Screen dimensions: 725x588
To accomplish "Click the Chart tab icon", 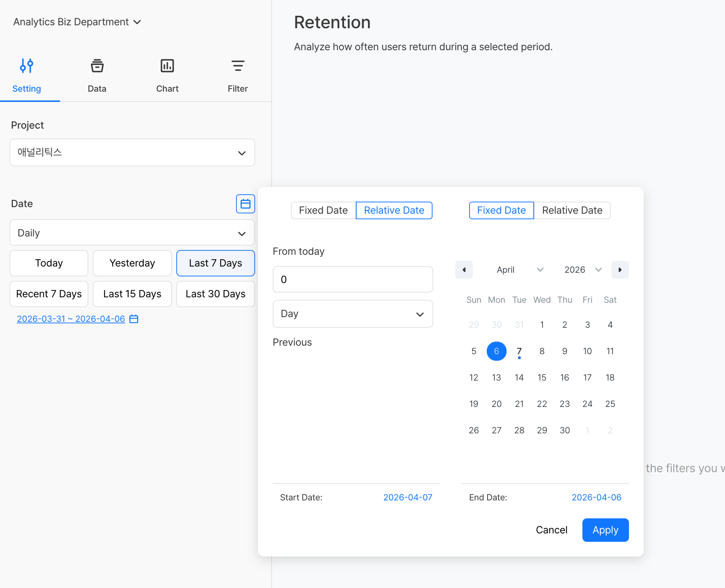I will pyautogui.click(x=167, y=66).
